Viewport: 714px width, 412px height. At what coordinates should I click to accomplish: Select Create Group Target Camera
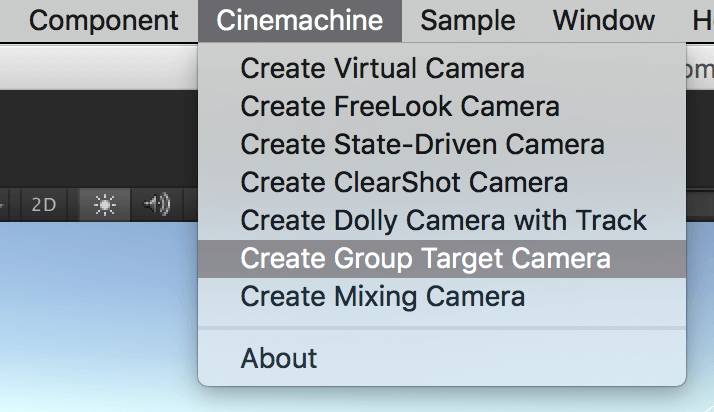[425, 258]
